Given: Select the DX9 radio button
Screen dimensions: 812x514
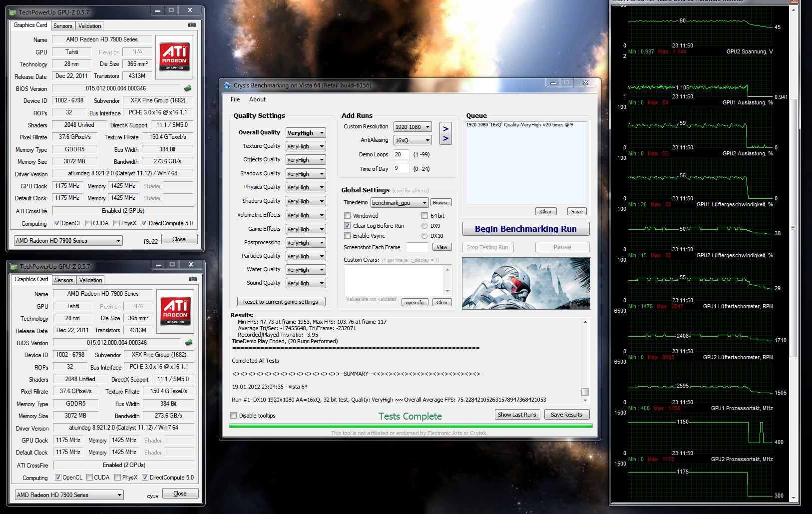Looking at the screenshot, I should pyautogui.click(x=424, y=226).
